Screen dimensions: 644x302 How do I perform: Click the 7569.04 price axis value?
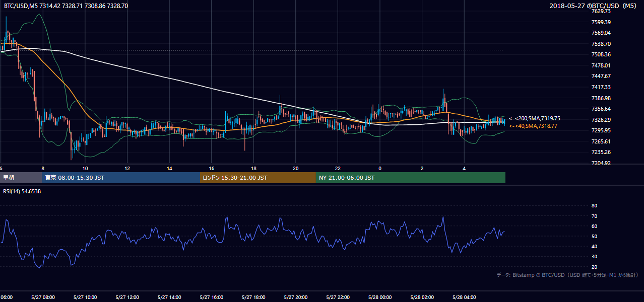pos(601,33)
